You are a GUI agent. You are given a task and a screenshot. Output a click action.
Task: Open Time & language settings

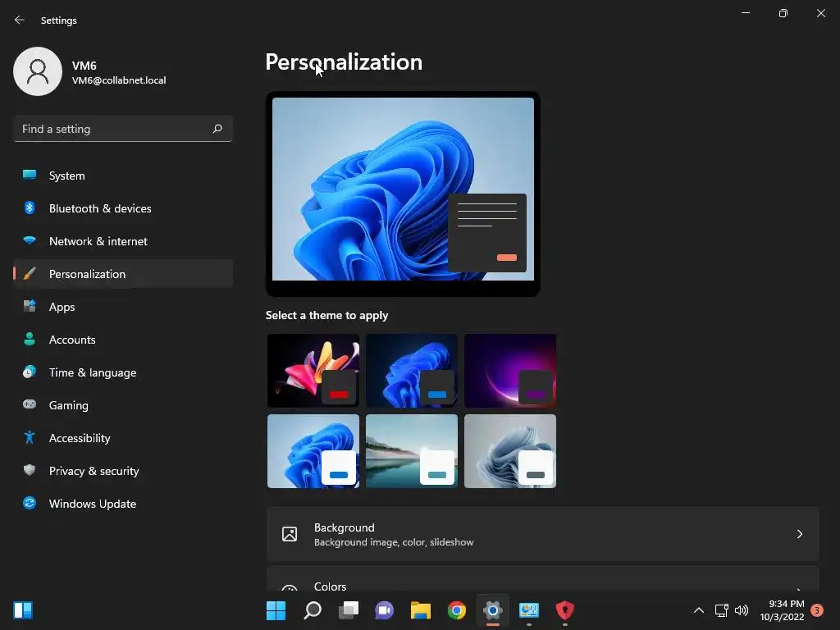tap(123, 372)
